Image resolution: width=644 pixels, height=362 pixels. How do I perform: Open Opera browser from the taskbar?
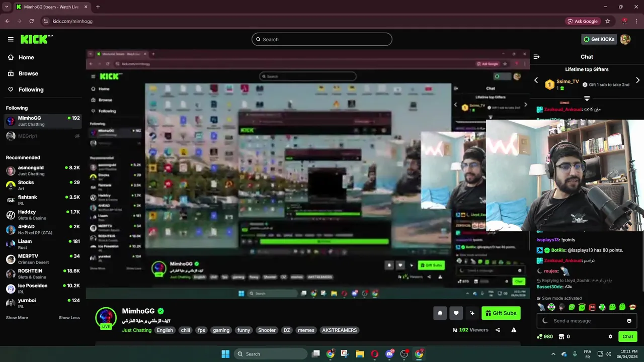pos(374,354)
